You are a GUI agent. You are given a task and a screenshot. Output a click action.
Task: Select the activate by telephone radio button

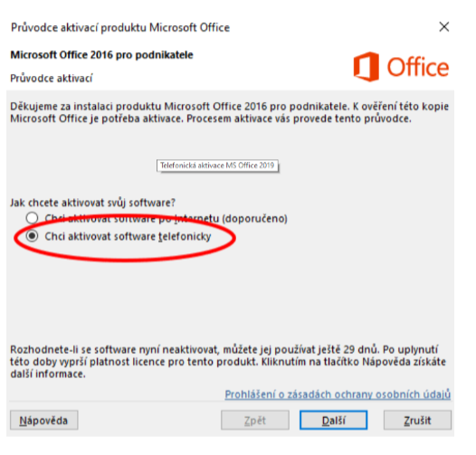click(32, 236)
